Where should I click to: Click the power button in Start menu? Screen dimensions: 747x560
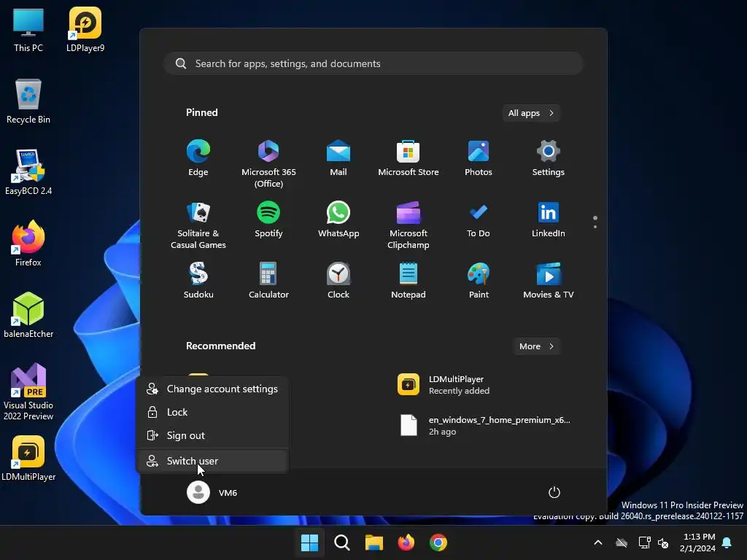tap(554, 492)
